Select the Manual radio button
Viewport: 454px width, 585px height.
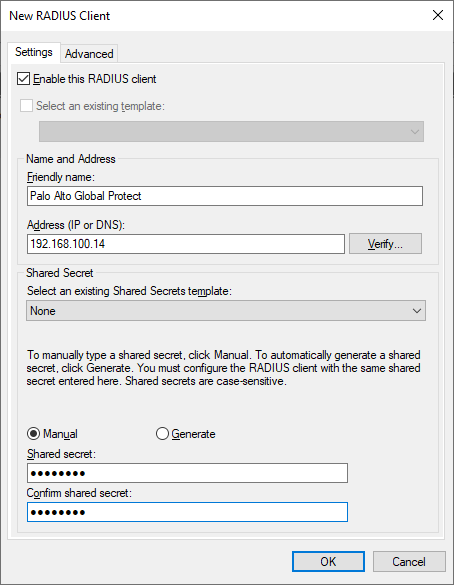34,434
